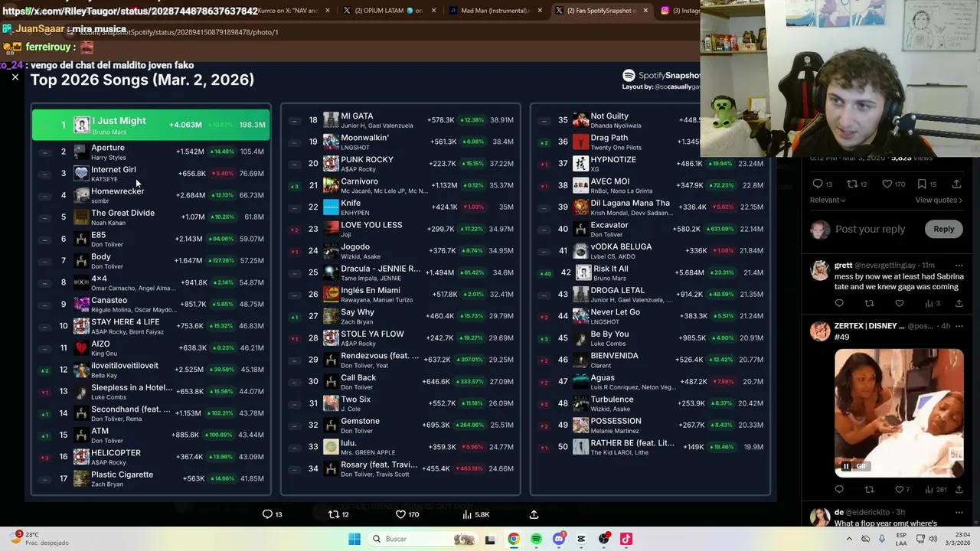Click 'Internet Girl' by KATSEYE
Viewport: 980px width, 551px height.
[113, 170]
